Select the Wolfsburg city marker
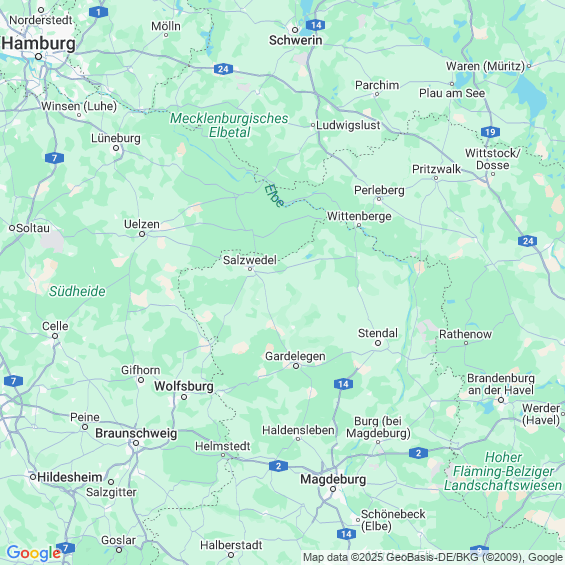The width and height of the screenshot is (565, 565). coord(184,397)
